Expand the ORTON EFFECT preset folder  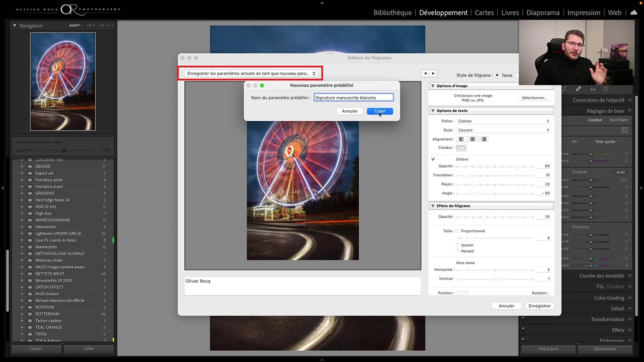click(x=22, y=287)
